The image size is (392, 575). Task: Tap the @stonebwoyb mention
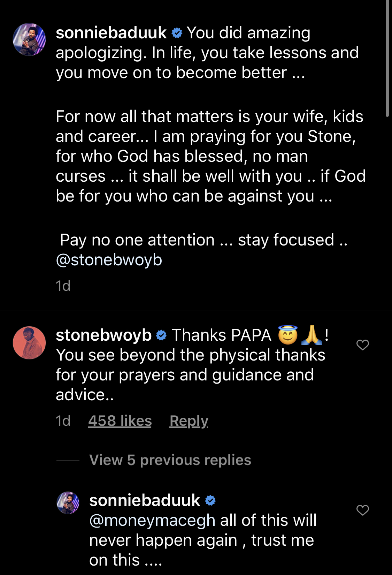point(109,260)
